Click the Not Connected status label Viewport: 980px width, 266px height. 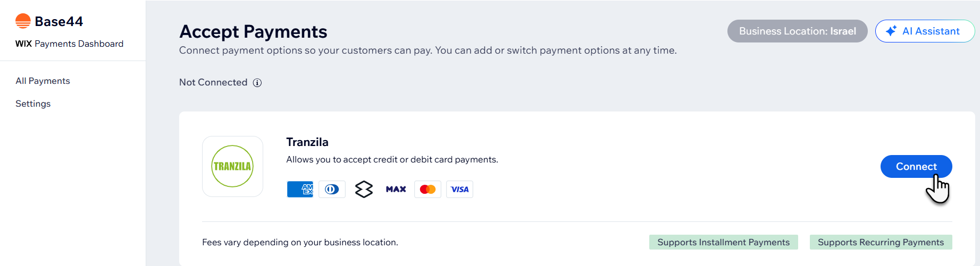click(x=213, y=82)
